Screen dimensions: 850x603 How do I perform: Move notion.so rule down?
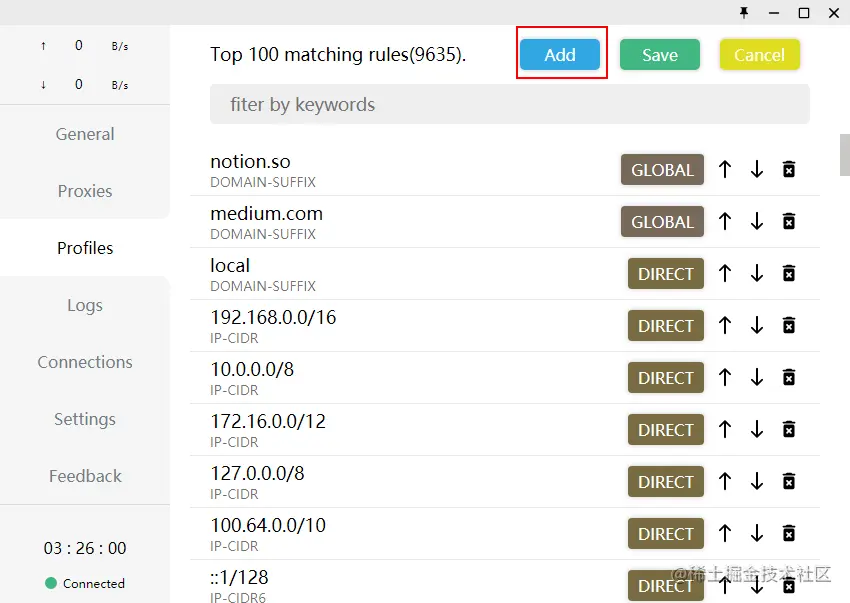pos(757,169)
